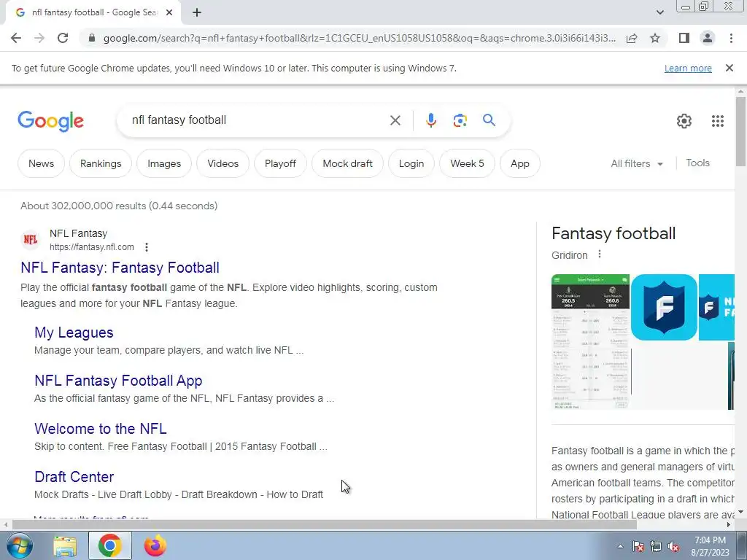Click the Google logo

(50, 121)
